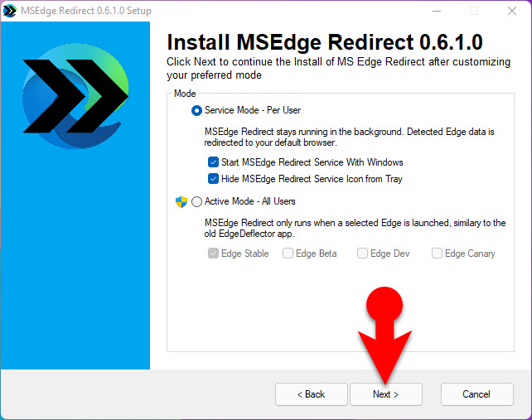Select Service Mode - Per User radio button
532x420 pixels.
click(196, 111)
